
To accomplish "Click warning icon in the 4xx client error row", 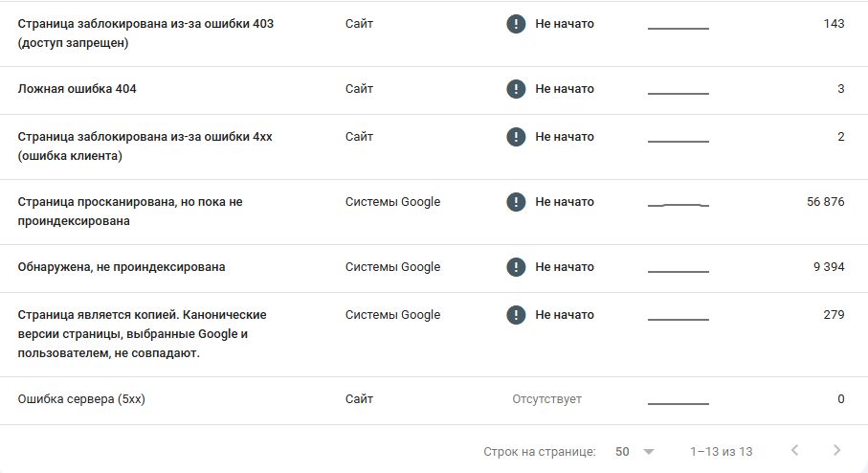I will (516, 137).
